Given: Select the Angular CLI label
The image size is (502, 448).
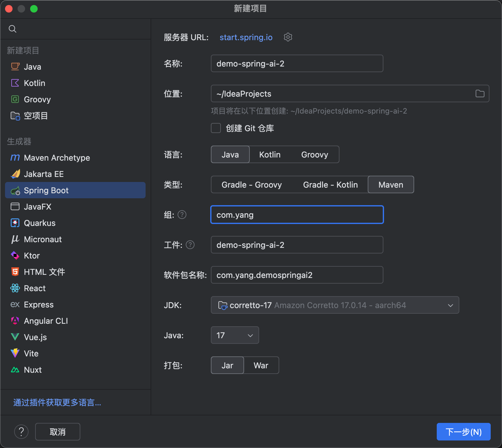Looking at the screenshot, I should tap(46, 321).
